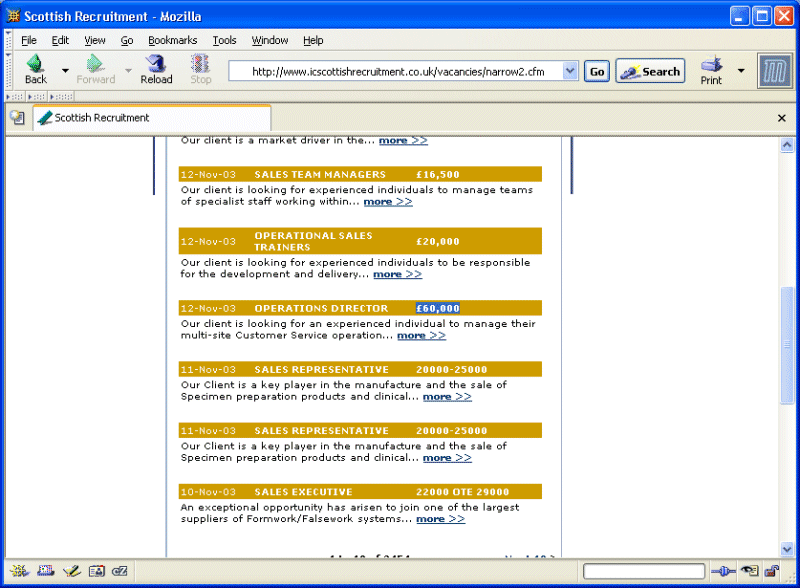Open the Go menu
Viewport: 800px width, 588px height.
tap(127, 40)
